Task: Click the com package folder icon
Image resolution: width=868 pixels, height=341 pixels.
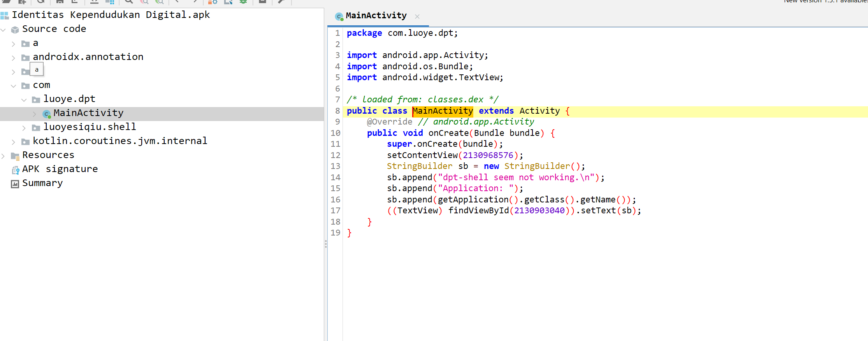Action: pyautogui.click(x=26, y=86)
